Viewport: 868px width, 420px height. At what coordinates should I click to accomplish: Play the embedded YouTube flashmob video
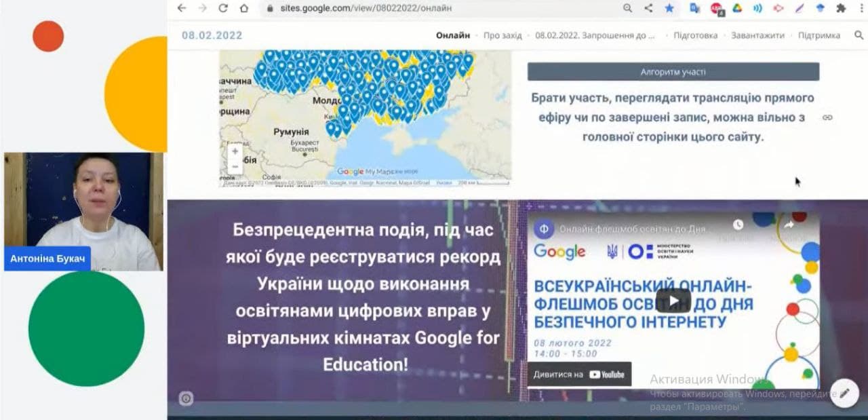pos(673,301)
